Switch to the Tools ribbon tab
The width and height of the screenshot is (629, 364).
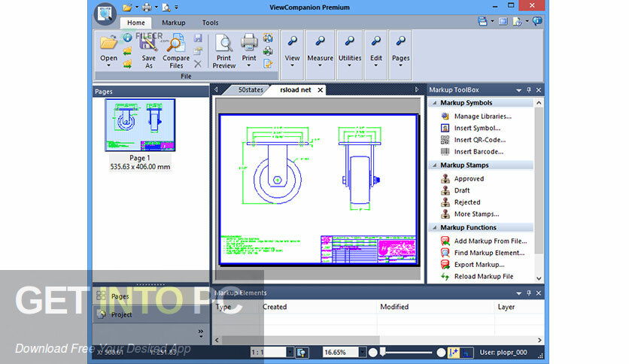[210, 23]
